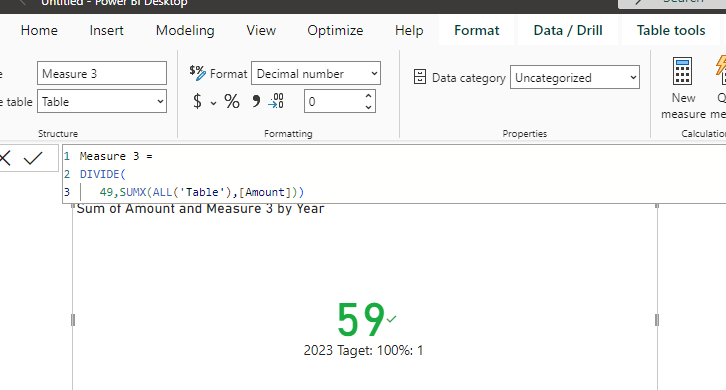Create a New measure
Screen dimensions: 726x390
(x=683, y=88)
